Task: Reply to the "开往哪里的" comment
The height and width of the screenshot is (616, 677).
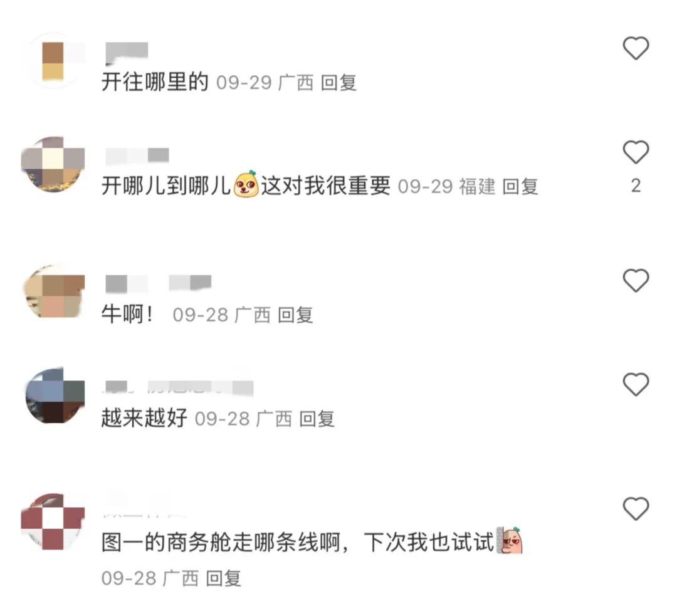Action: point(338,83)
